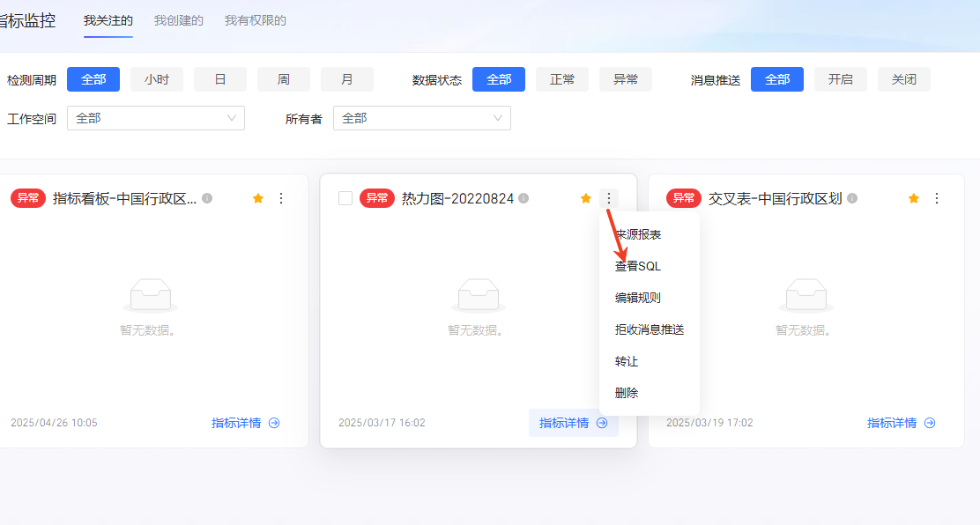Open 指标详情 for 热力图-20220824
Screen dimensions: 980x525
pyautogui.click(x=573, y=423)
